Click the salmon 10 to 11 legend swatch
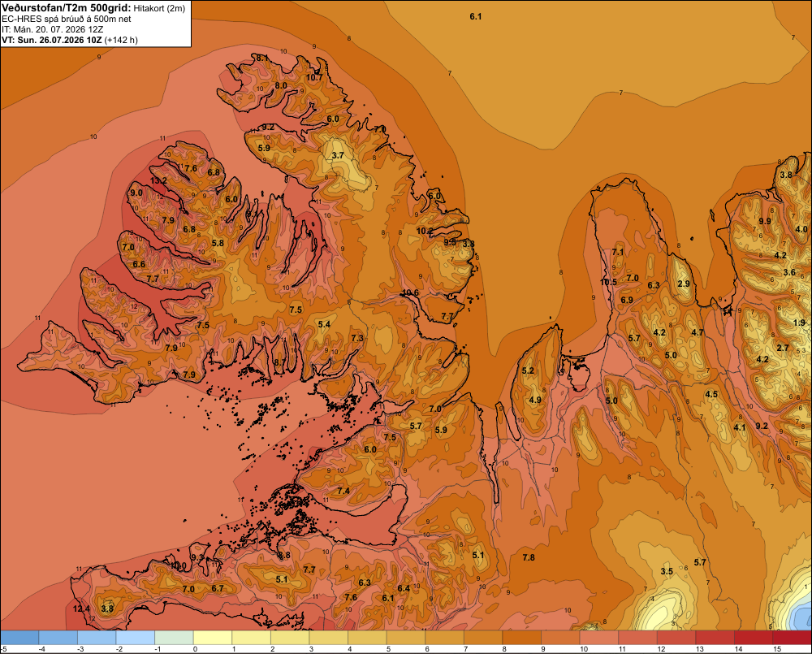Image resolution: width=812 pixels, height=654 pixels. pyautogui.click(x=598, y=638)
